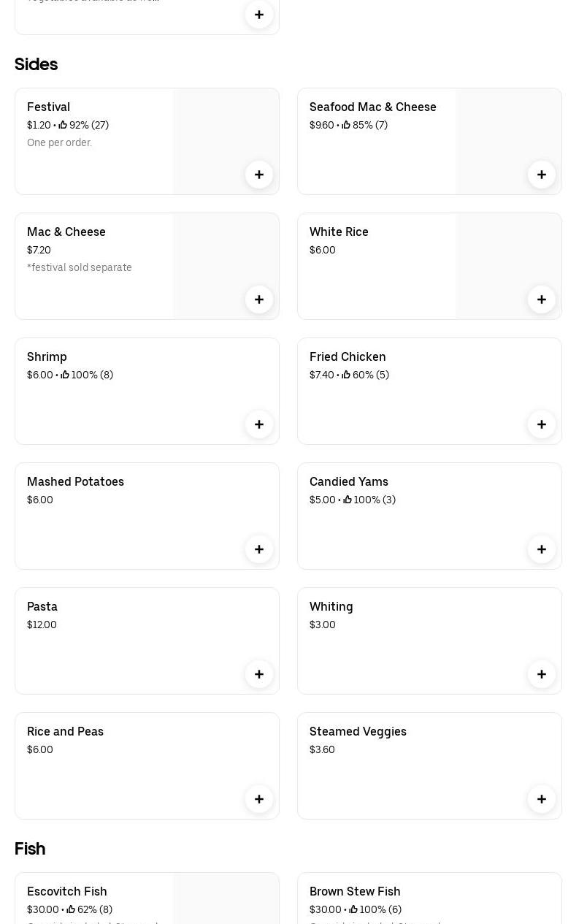Add Candied Yams via plus icon

coord(542,549)
